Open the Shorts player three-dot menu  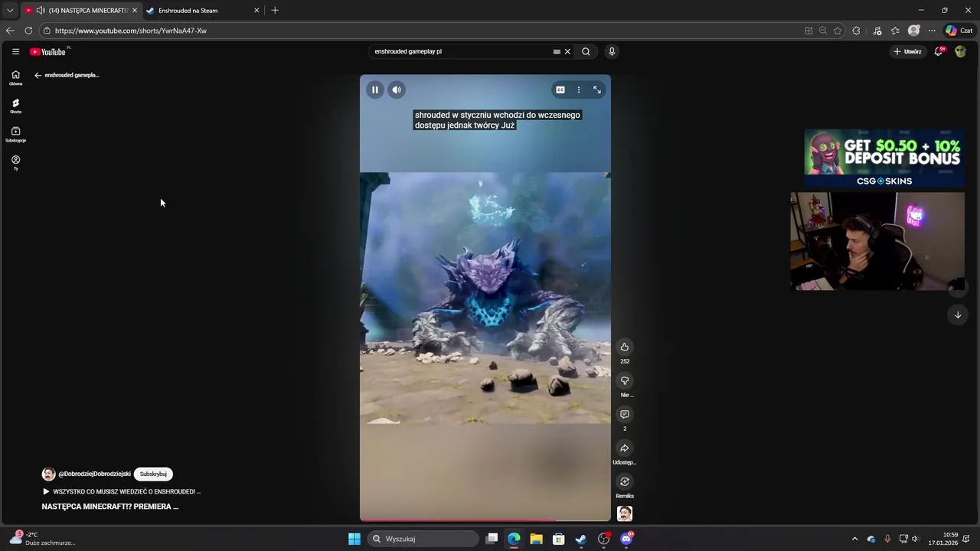579,90
